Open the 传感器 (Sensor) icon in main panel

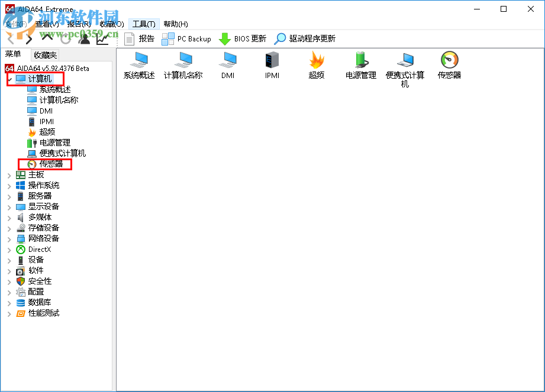[x=449, y=62]
